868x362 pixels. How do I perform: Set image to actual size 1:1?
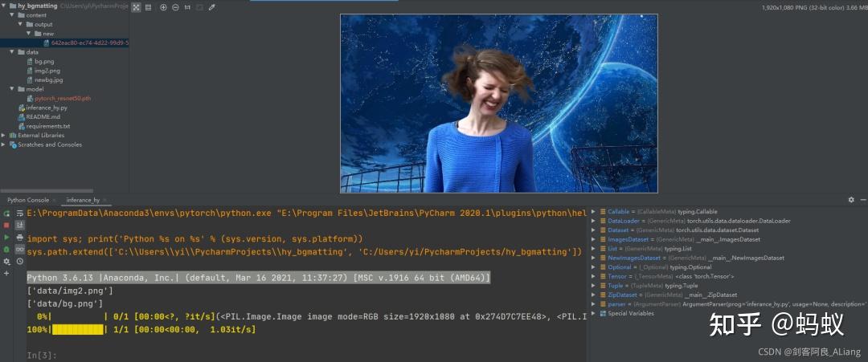click(x=187, y=7)
